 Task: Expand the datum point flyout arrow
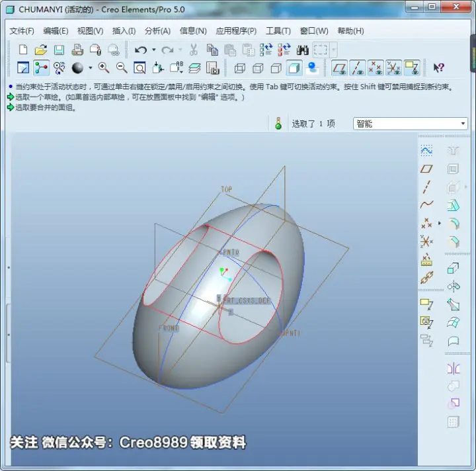439,223
